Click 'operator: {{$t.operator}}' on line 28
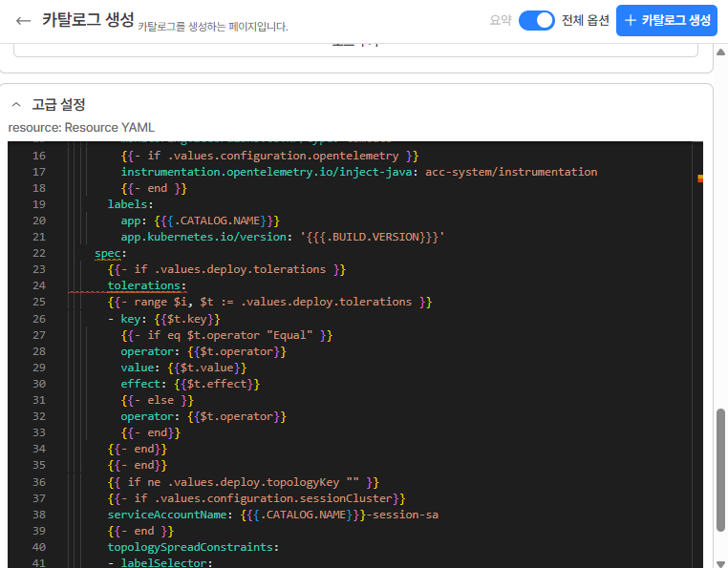This screenshot has height=568, width=728. tap(203, 351)
